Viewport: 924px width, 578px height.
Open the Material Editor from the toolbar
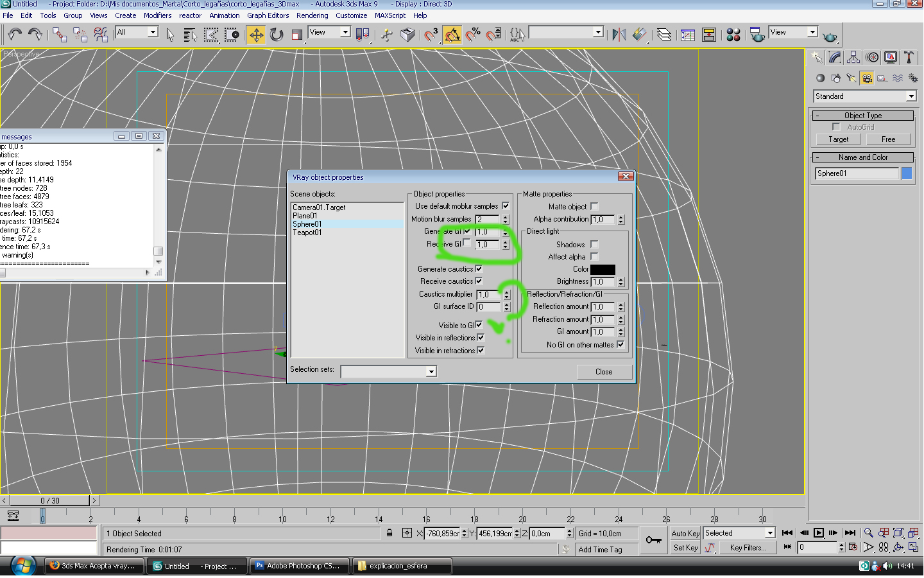click(x=733, y=35)
